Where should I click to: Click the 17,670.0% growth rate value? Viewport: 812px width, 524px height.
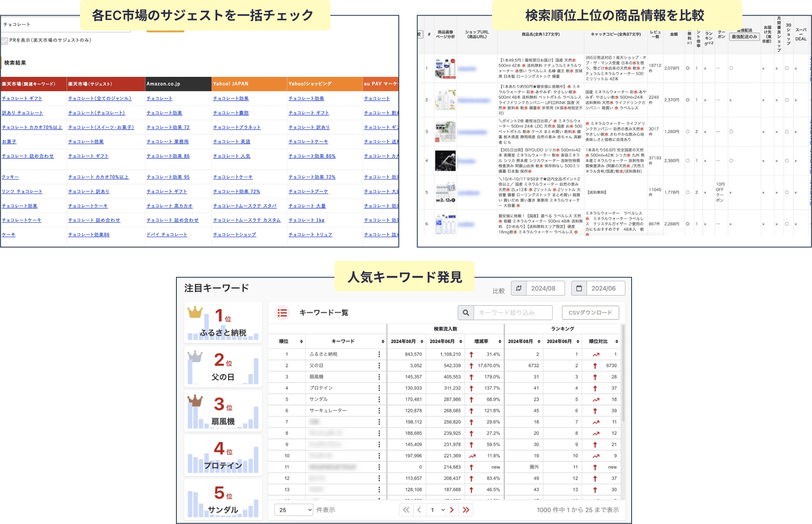click(x=489, y=365)
